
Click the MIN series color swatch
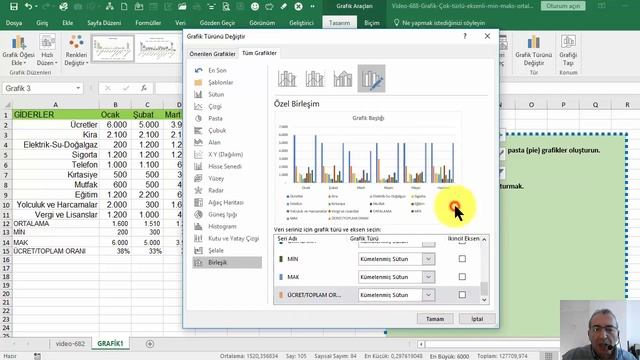point(281,259)
